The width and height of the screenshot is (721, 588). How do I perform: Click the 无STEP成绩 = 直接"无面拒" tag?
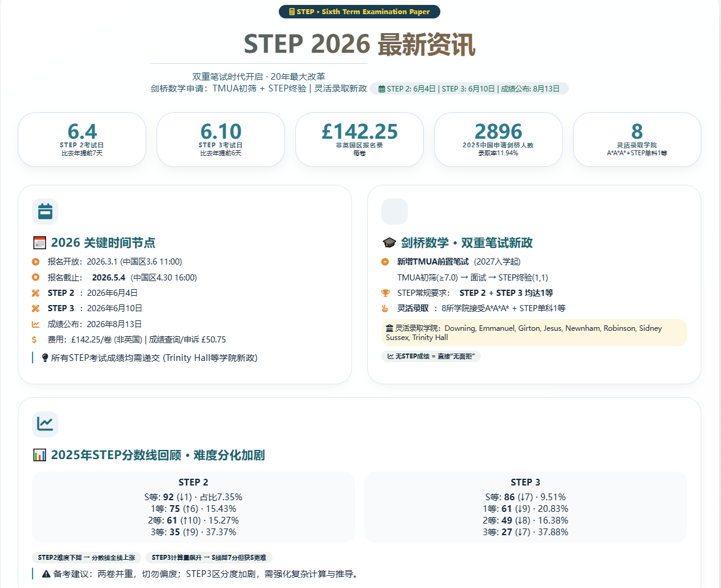431,356
